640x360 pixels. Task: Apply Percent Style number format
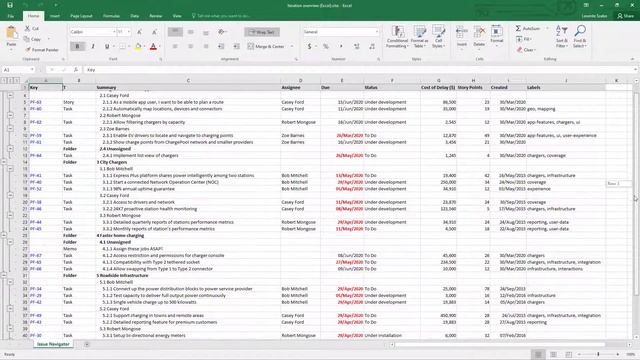(x=325, y=47)
